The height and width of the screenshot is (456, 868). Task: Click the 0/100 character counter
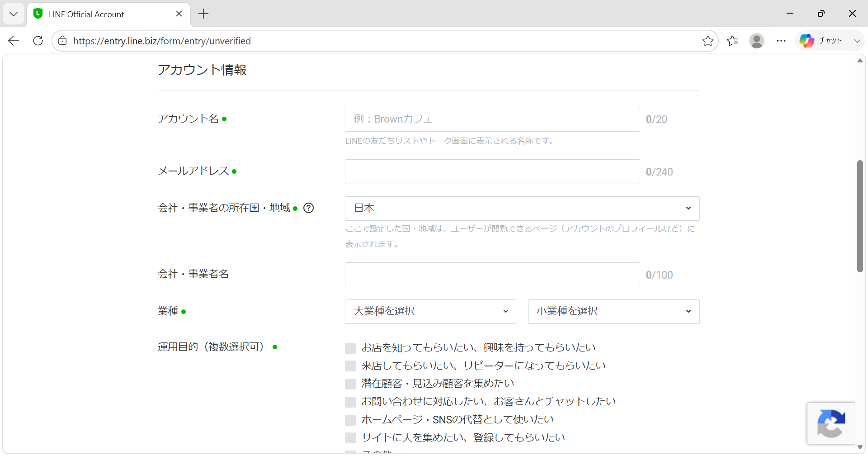click(x=659, y=275)
